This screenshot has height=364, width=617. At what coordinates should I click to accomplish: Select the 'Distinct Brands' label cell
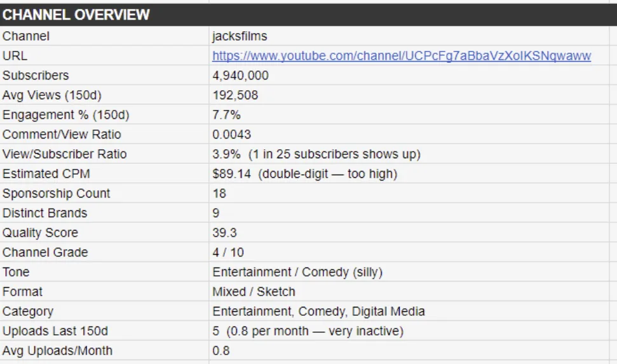(104, 213)
